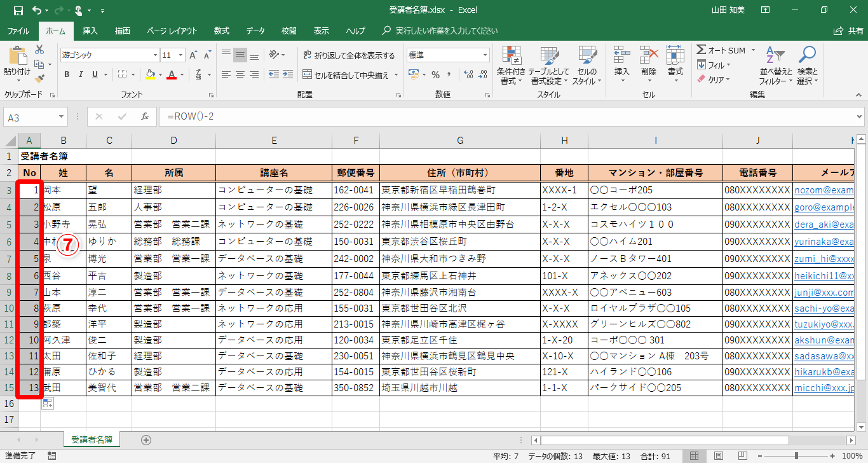Viewport: 868px width, 463px height.
Task: Switch to Page Layout view in status bar
Action: click(x=717, y=456)
